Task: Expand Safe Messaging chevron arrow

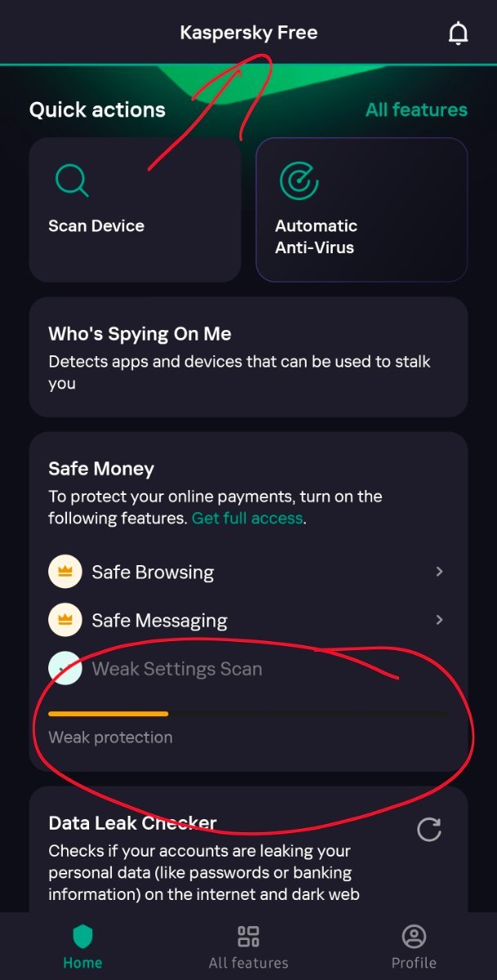Action: (439, 620)
